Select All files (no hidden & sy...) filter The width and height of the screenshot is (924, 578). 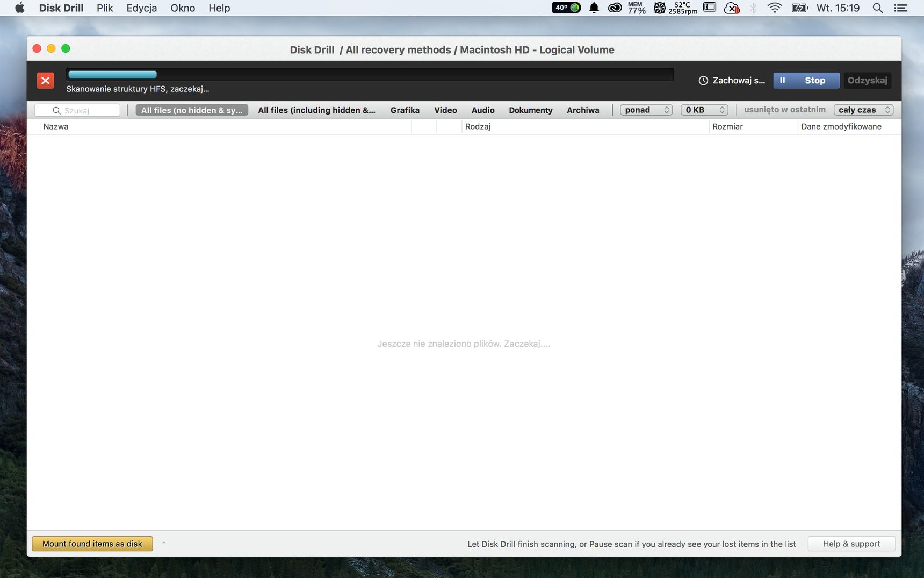(192, 110)
